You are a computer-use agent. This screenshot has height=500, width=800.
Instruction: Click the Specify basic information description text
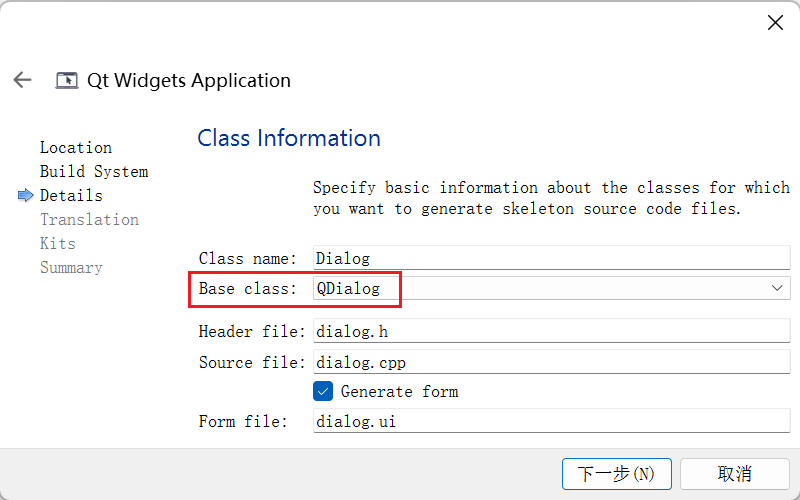pyautogui.click(x=552, y=198)
